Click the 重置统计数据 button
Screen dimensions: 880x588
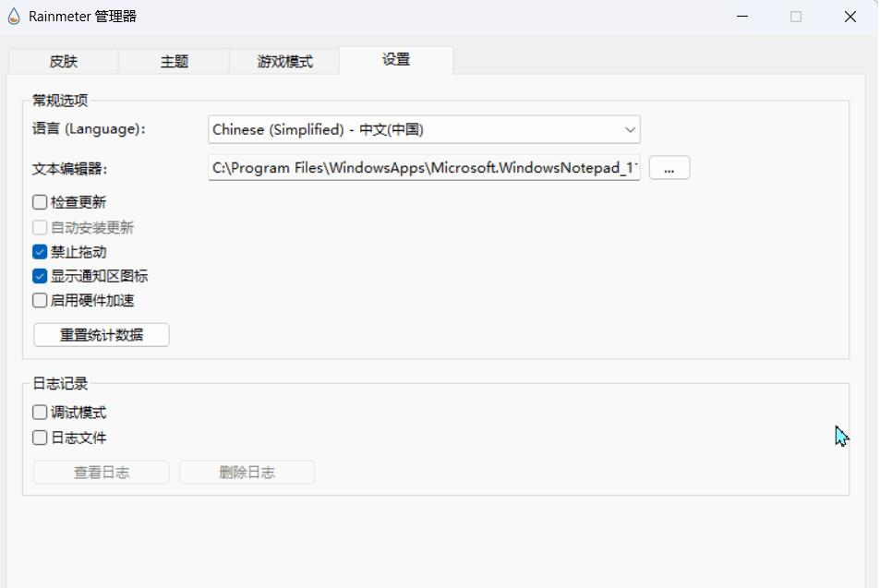[102, 335]
